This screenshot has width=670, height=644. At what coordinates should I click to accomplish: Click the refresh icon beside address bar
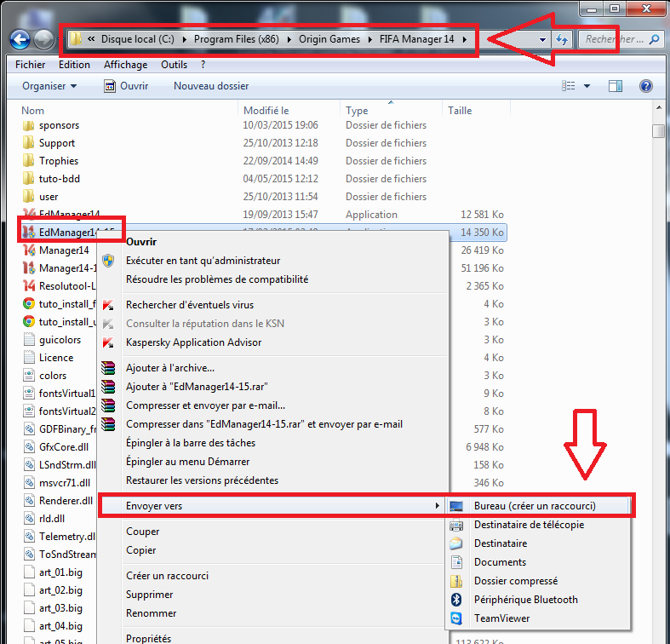(x=562, y=40)
